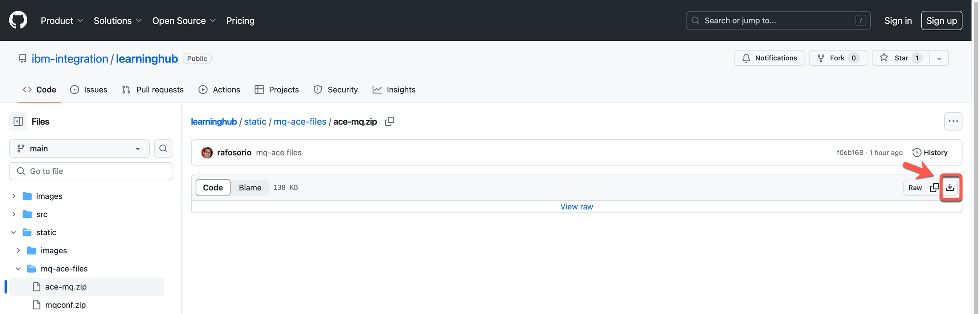Collapse the Files side panel
Screen dimensions: 980x314
18,122
